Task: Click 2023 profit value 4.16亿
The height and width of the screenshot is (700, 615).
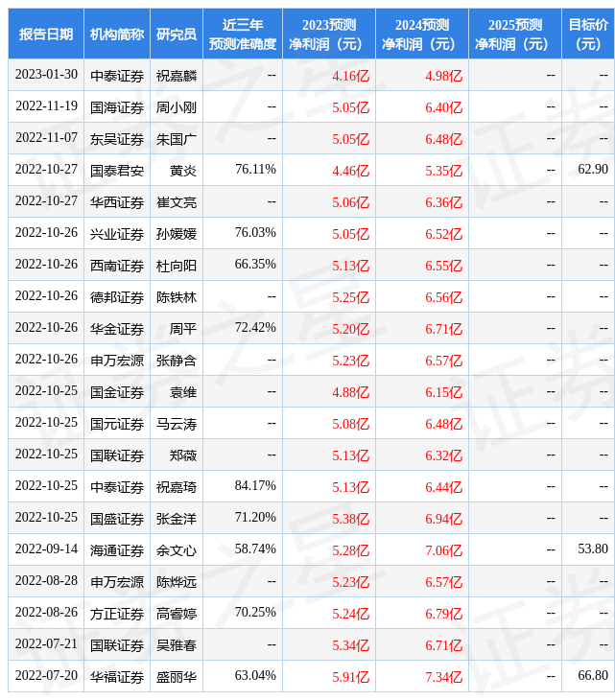Action: [350, 76]
